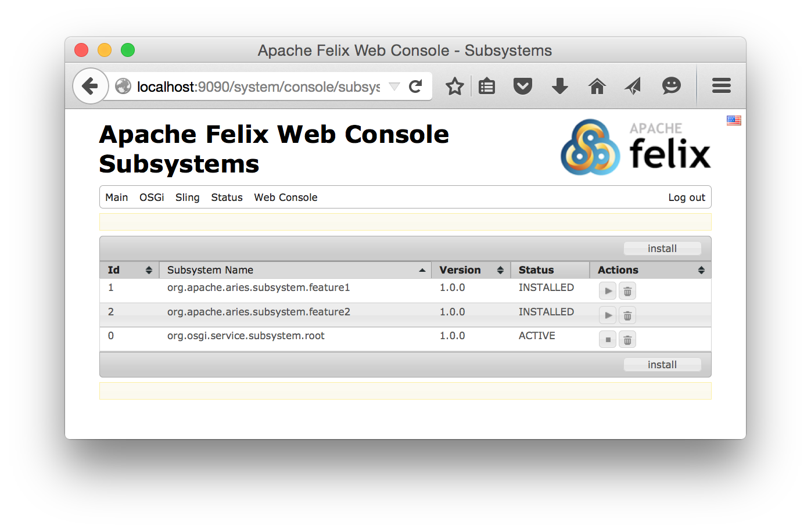Click the paper plane share icon

point(633,87)
